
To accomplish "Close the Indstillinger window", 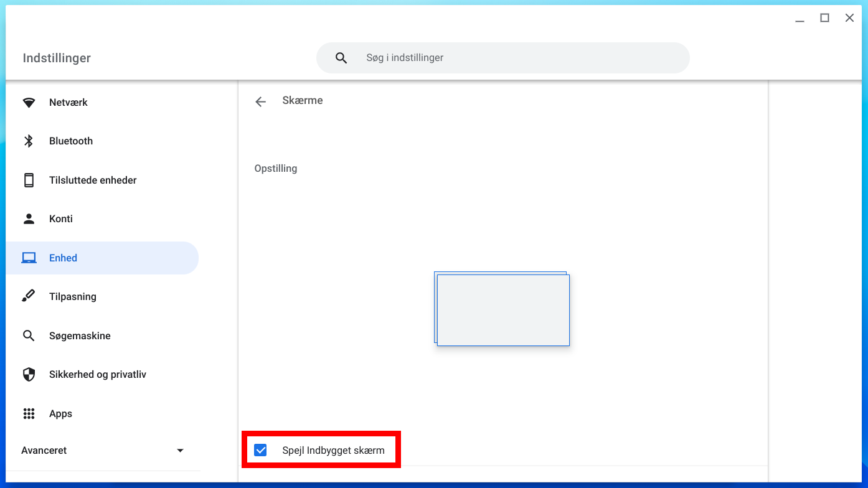I will 849,18.
